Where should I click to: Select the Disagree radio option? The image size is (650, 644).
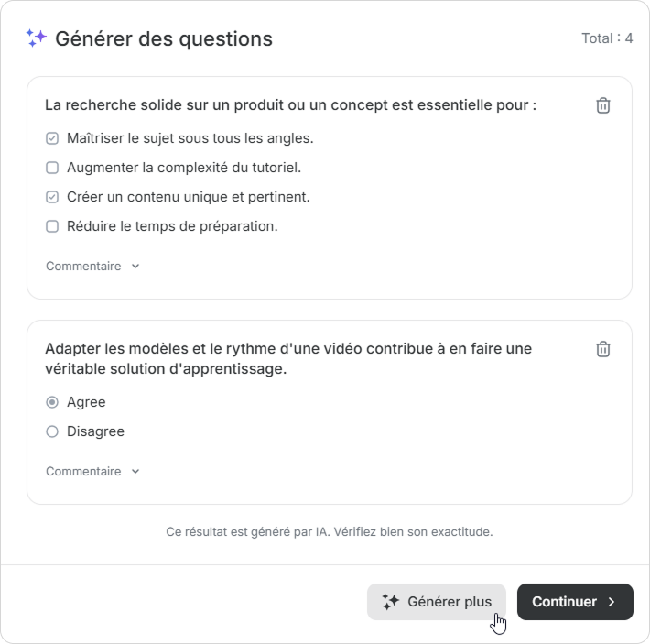[x=52, y=431]
